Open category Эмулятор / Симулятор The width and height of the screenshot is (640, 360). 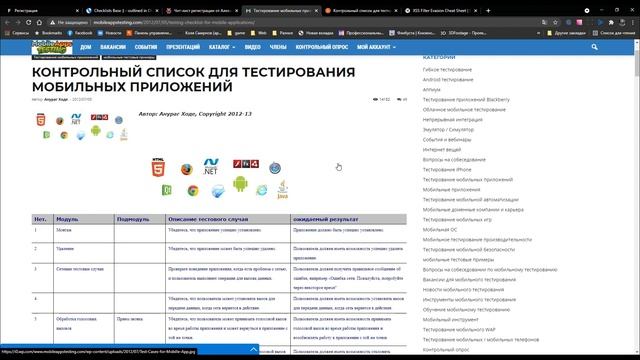click(448, 130)
